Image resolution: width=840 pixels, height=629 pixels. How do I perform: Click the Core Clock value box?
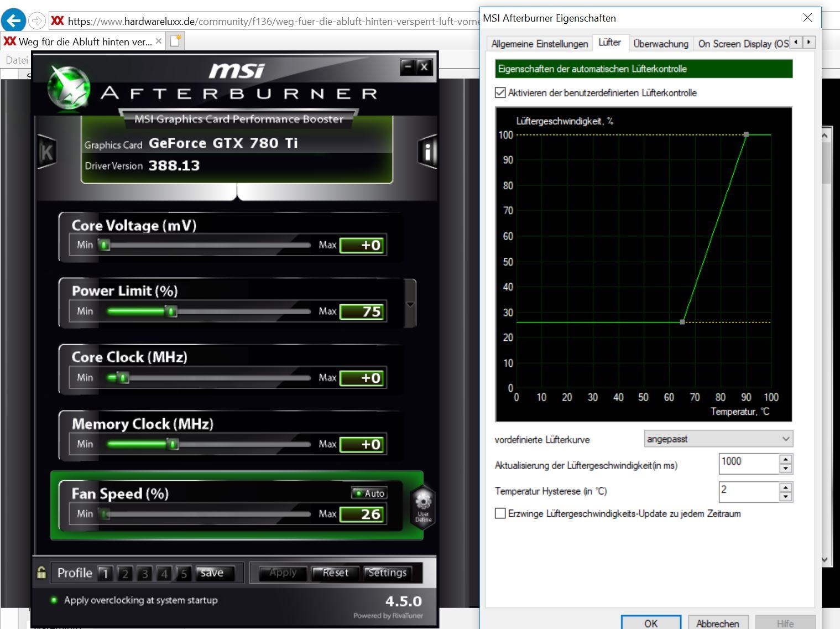[363, 378]
